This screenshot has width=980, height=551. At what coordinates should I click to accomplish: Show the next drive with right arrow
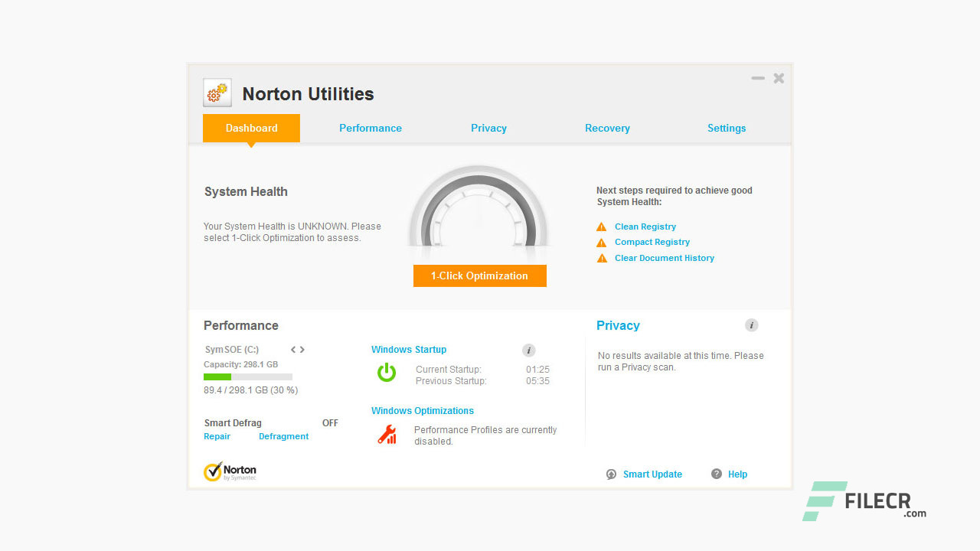(x=302, y=350)
